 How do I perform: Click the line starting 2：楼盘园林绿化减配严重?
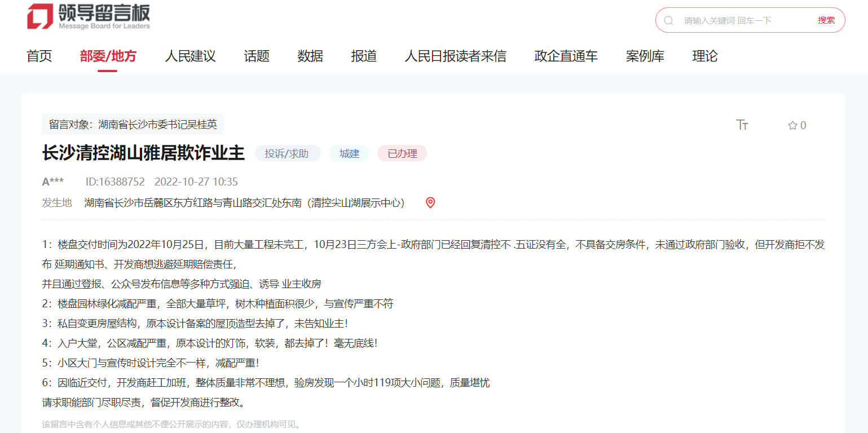click(x=218, y=304)
